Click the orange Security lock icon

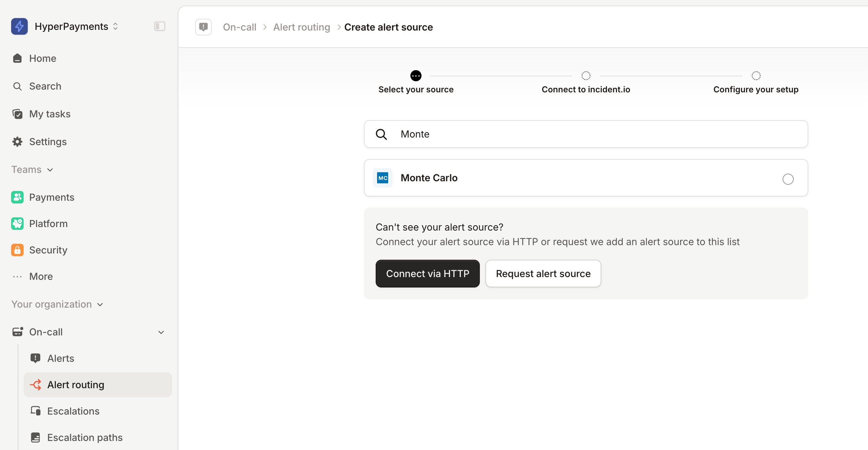(x=17, y=250)
